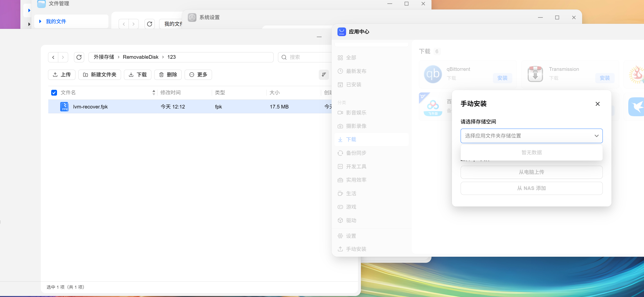Go back with the left arrow button

(x=53, y=57)
